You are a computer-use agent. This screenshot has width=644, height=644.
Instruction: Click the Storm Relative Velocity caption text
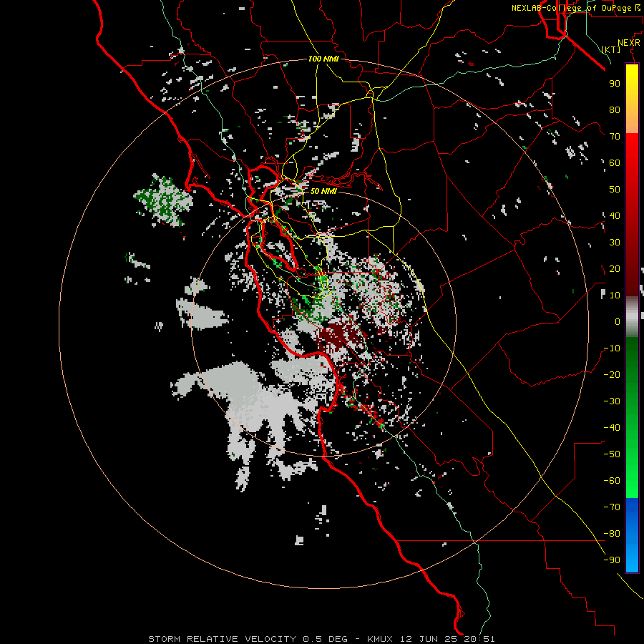321,639
